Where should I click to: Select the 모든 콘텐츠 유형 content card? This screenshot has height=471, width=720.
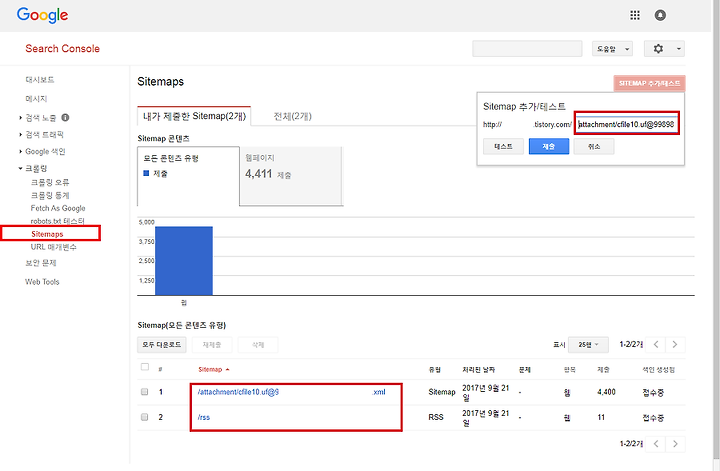click(188, 176)
